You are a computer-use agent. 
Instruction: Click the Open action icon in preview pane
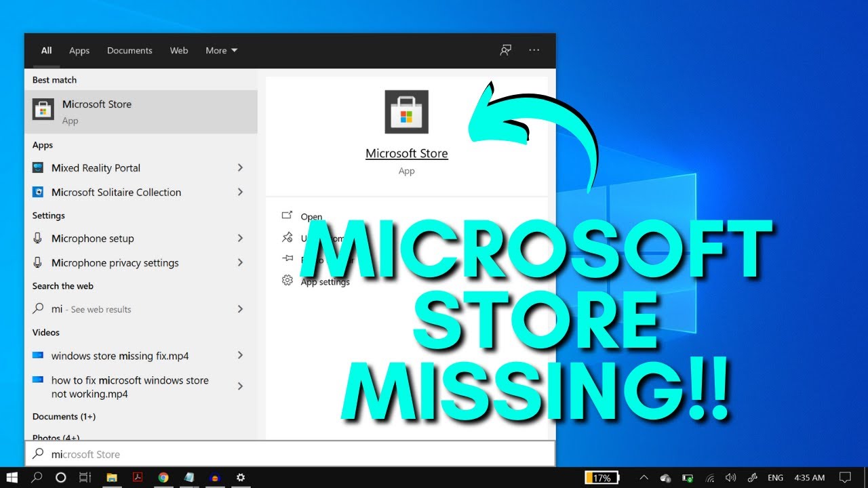[287, 216]
